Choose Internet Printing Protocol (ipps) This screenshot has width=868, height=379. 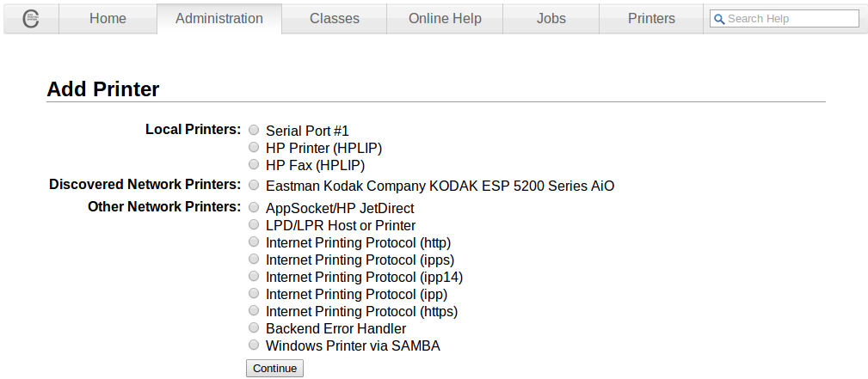[x=254, y=259]
